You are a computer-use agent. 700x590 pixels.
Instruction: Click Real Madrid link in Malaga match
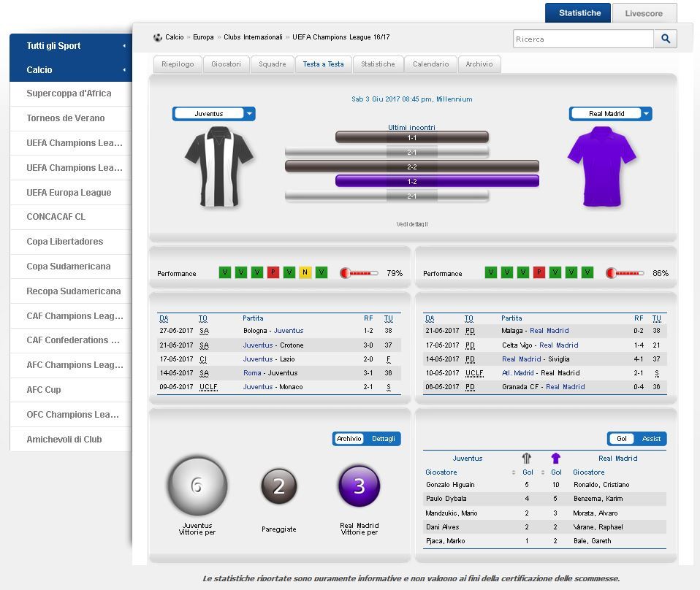coord(549,331)
